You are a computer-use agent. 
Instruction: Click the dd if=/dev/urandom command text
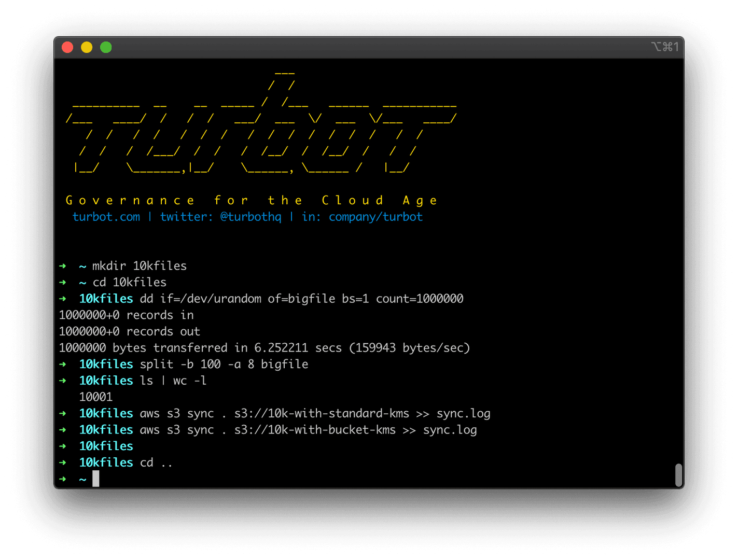coord(301,299)
